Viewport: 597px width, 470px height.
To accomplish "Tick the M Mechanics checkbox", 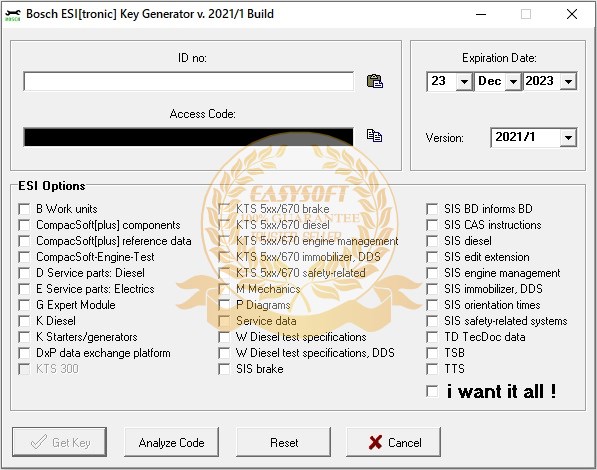I will 224,289.
